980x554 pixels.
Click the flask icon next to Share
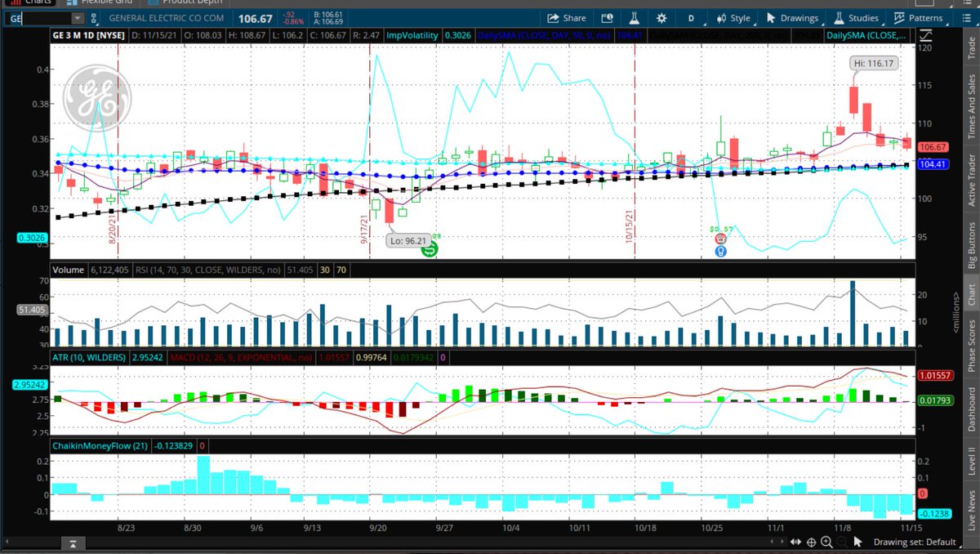coord(634,18)
